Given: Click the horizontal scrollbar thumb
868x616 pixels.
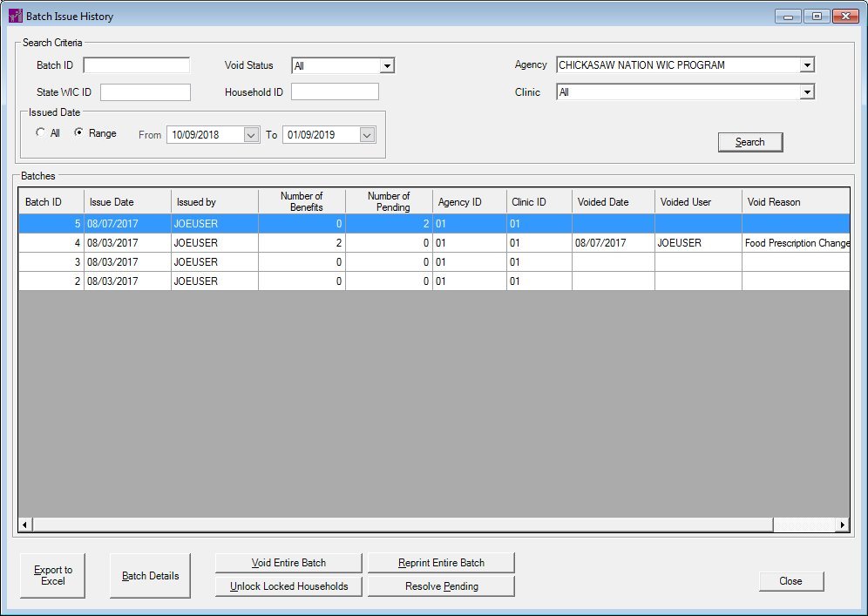Looking at the screenshot, I should (x=403, y=525).
